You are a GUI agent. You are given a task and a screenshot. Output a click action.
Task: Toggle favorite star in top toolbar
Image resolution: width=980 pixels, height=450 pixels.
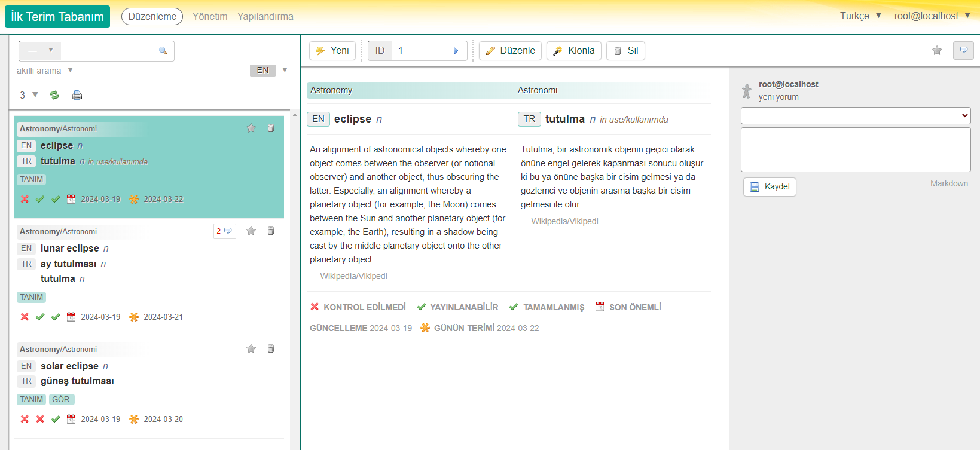click(x=937, y=51)
